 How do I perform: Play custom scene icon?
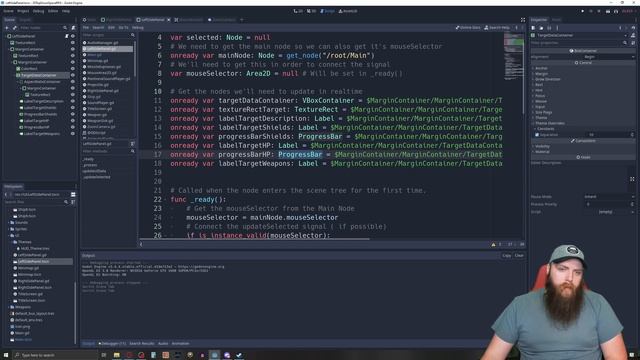[616, 11]
